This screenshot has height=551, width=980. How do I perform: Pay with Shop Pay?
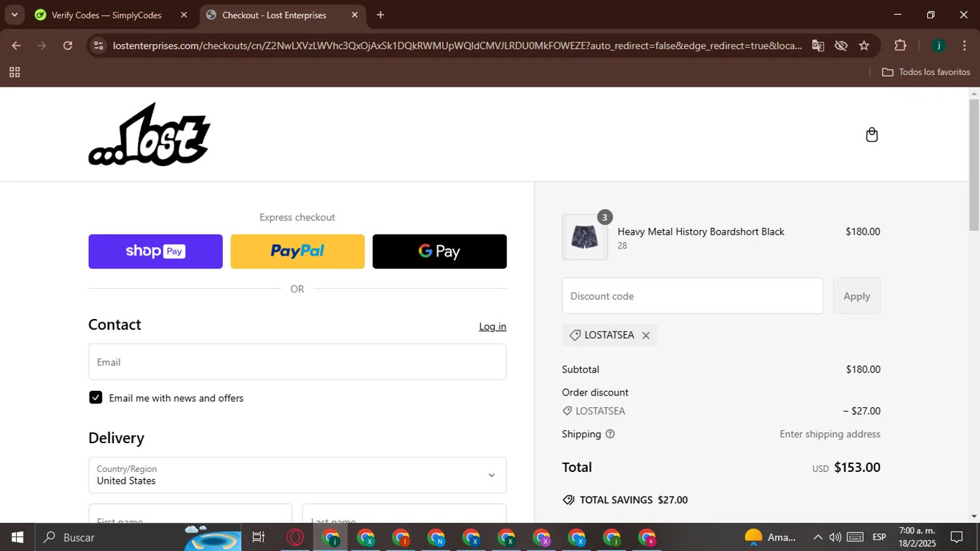click(x=155, y=252)
